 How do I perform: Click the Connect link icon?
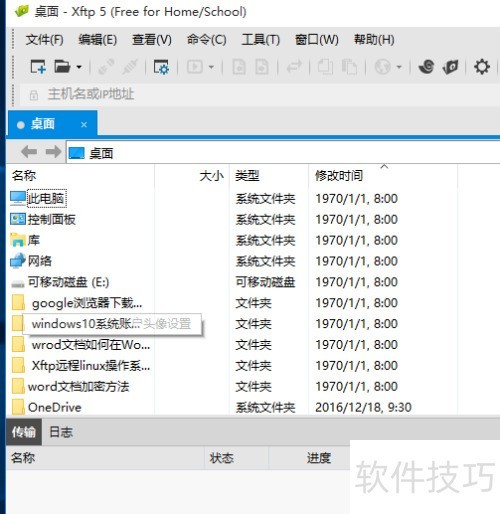pyautogui.click(x=106, y=67)
